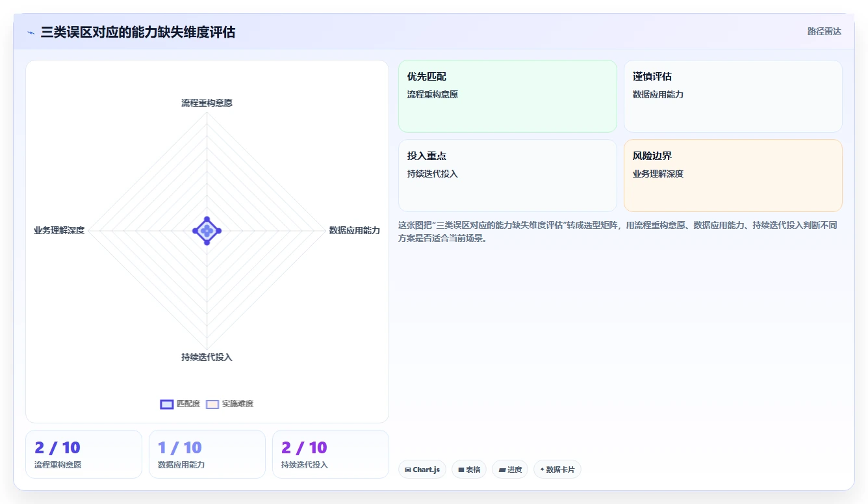Click the 数据应用能力 radar axis label
Viewport: 868px width, 504px height.
pyautogui.click(x=355, y=230)
